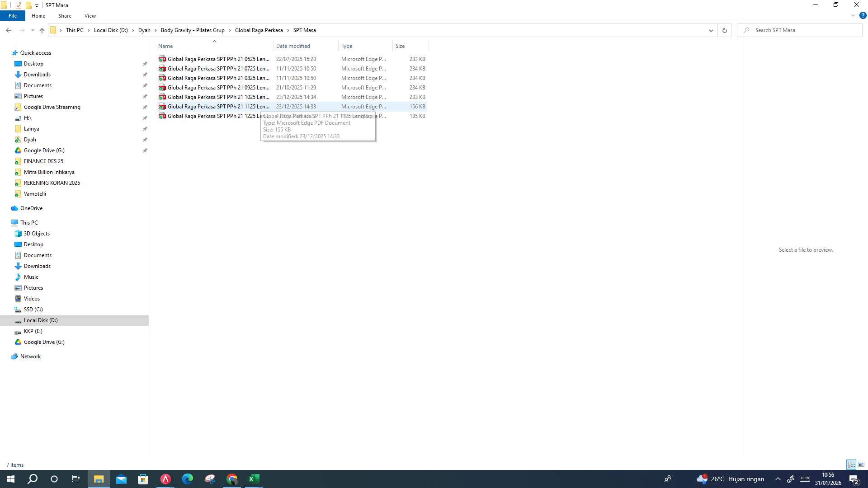
Task: Unpin the Downloads folder from Quick access
Action: point(145,75)
